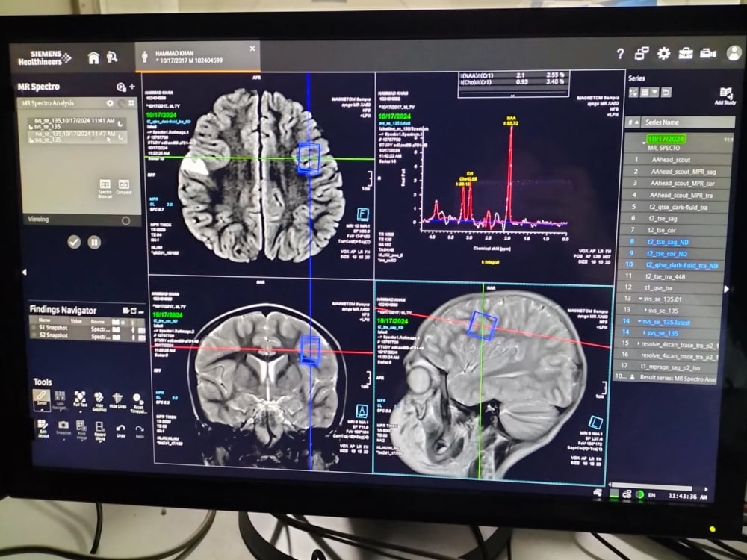The width and height of the screenshot is (747, 560).
Task: Click Add Study in the Series panel
Action: (725, 96)
